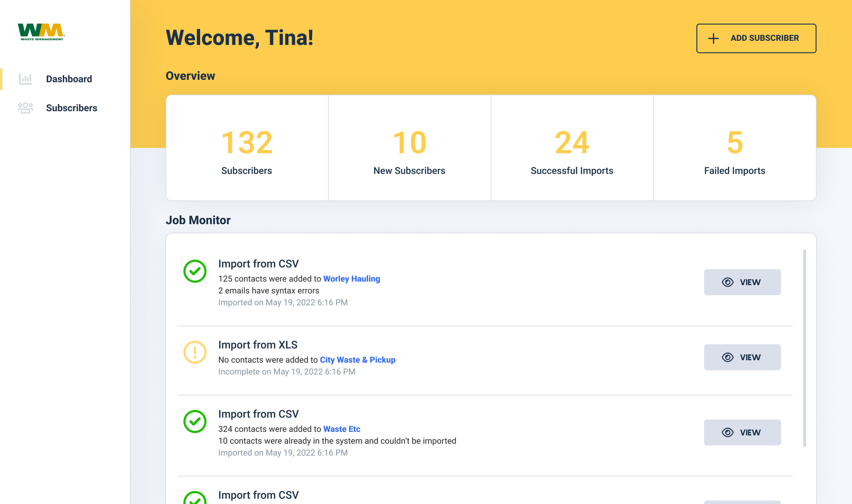View the Worley Hauling CSV import
The width and height of the screenshot is (852, 504).
(742, 282)
